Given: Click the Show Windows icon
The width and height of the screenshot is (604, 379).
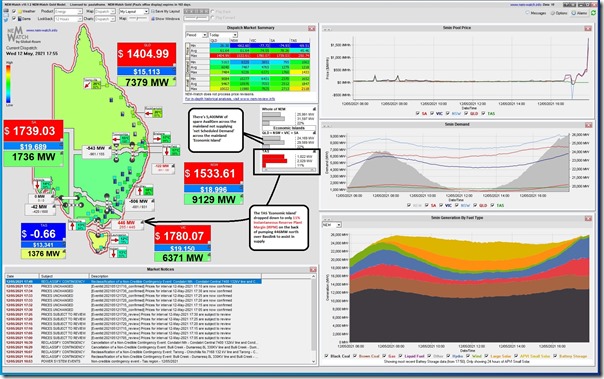Looking at the screenshot, I should (153, 19).
